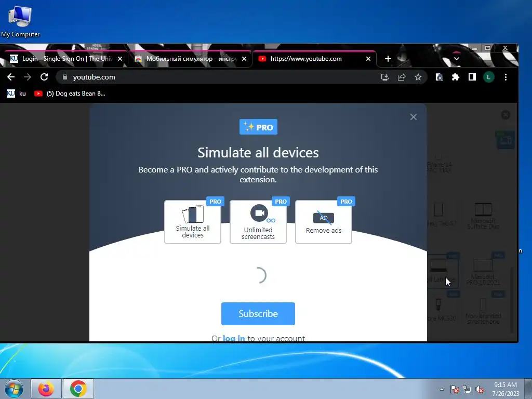
Task: Click muted volume tray icon
Action: pos(480,389)
